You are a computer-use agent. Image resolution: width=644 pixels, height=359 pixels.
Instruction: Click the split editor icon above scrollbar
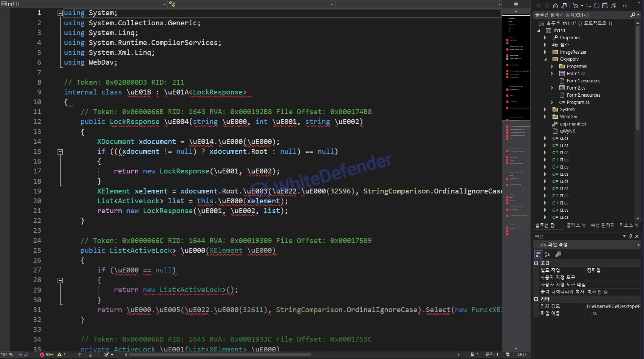pyautogui.click(x=516, y=4)
